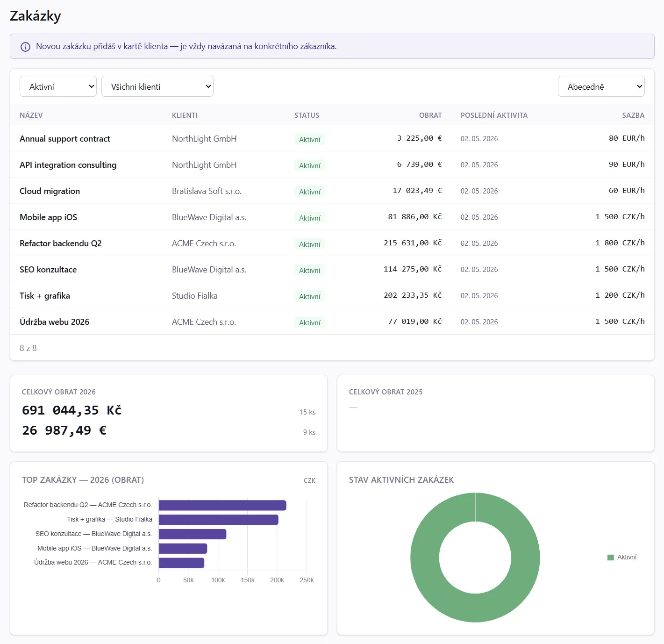The image size is (664, 644).
Task: Click the SAZBA column header
Action: [633, 115]
